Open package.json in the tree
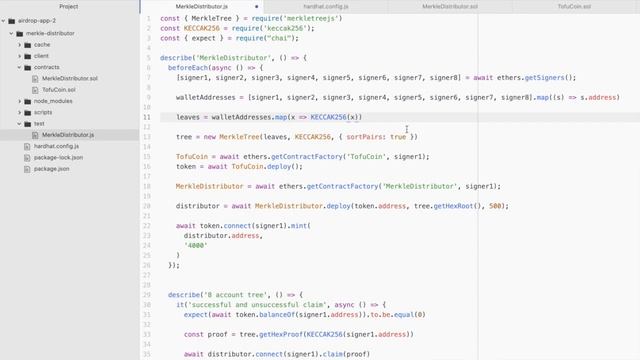The image size is (640, 360). [51, 169]
